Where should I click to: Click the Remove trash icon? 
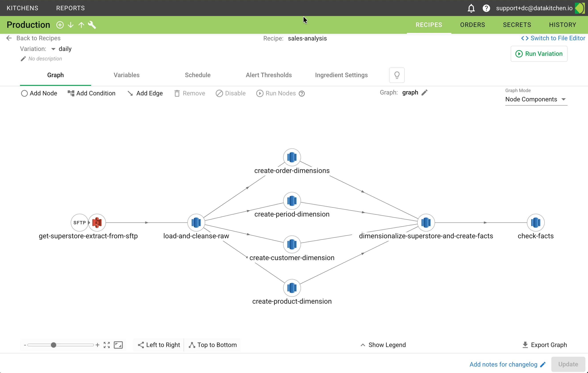click(177, 93)
